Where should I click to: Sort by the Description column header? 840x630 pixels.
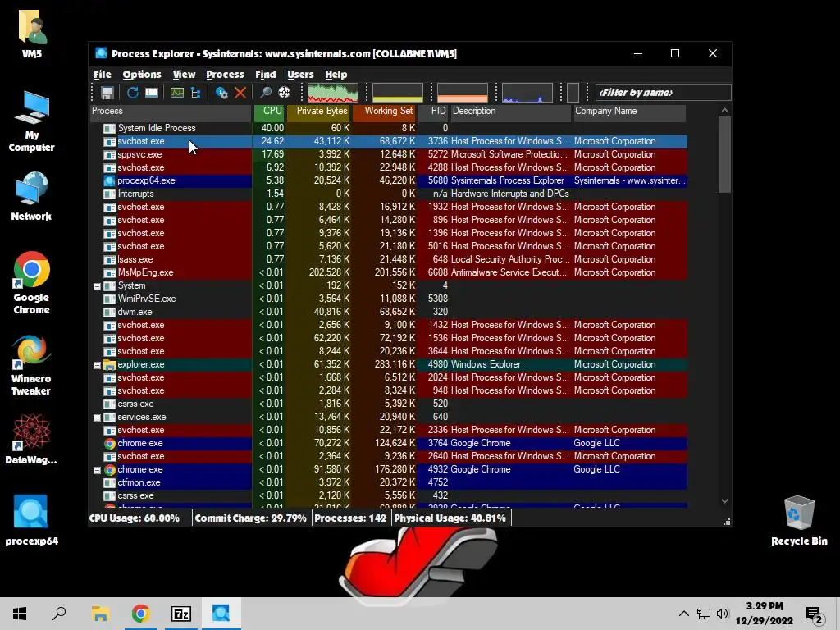coord(510,112)
